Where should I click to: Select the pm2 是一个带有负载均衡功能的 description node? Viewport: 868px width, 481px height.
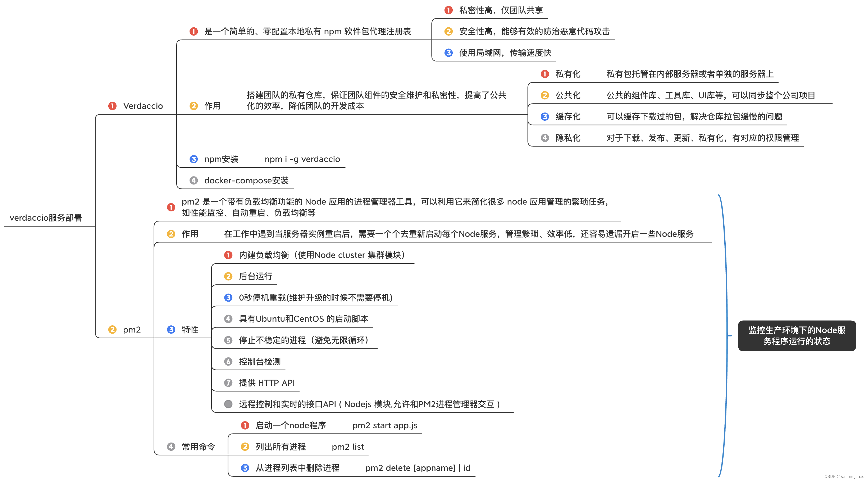(395, 207)
